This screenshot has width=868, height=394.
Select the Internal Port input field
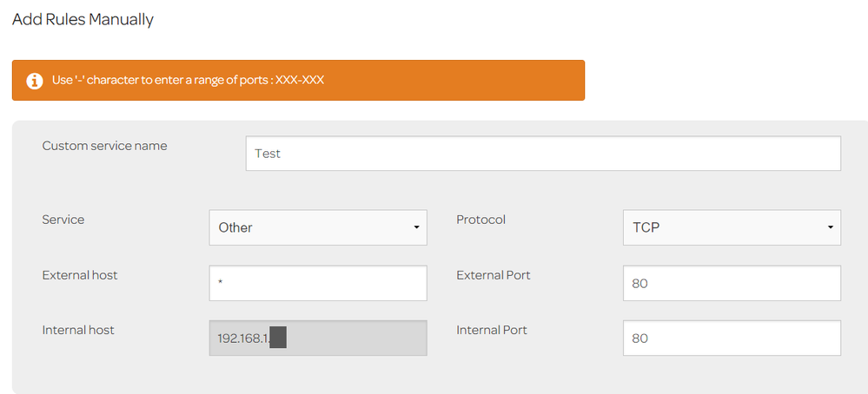pos(732,338)
